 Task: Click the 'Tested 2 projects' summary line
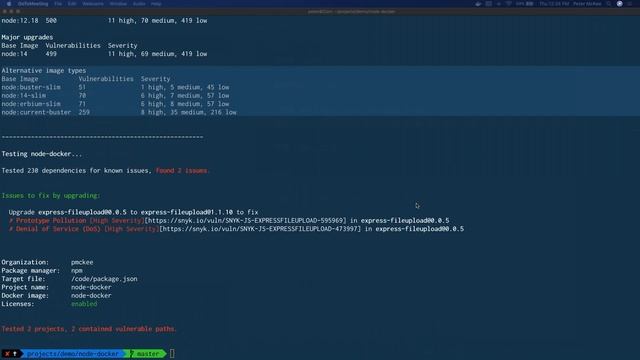[89, 329]
